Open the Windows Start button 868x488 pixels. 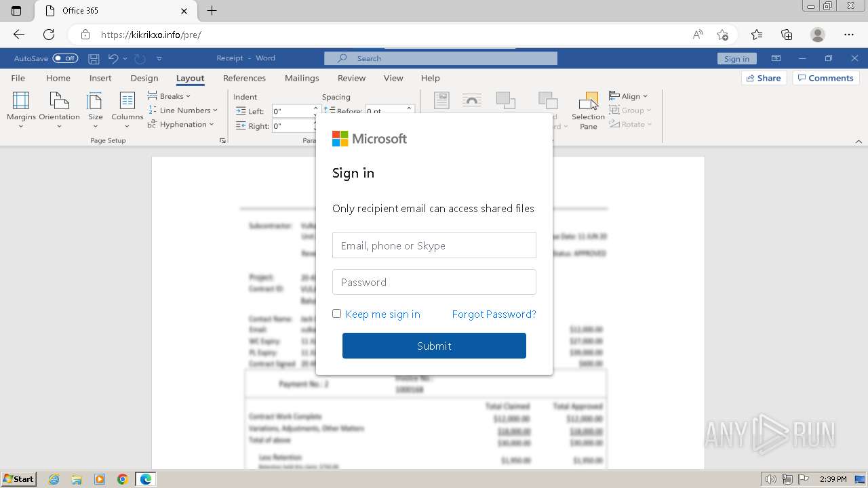point(19,479)
